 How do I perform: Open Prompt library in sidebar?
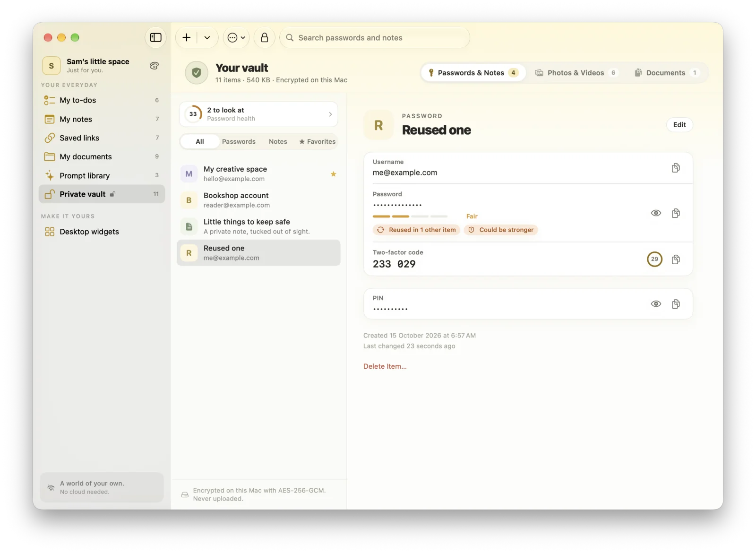click(102, 175)
